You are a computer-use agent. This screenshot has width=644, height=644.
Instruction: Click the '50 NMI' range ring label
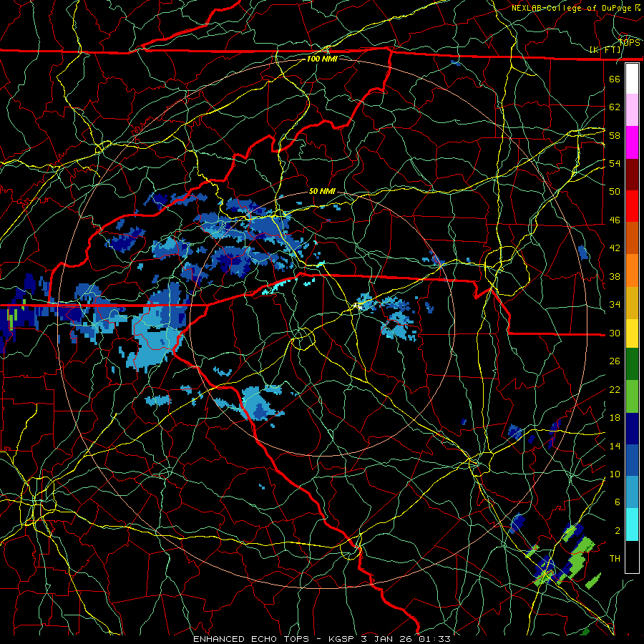pyautogui.click(x=323, y=191)
